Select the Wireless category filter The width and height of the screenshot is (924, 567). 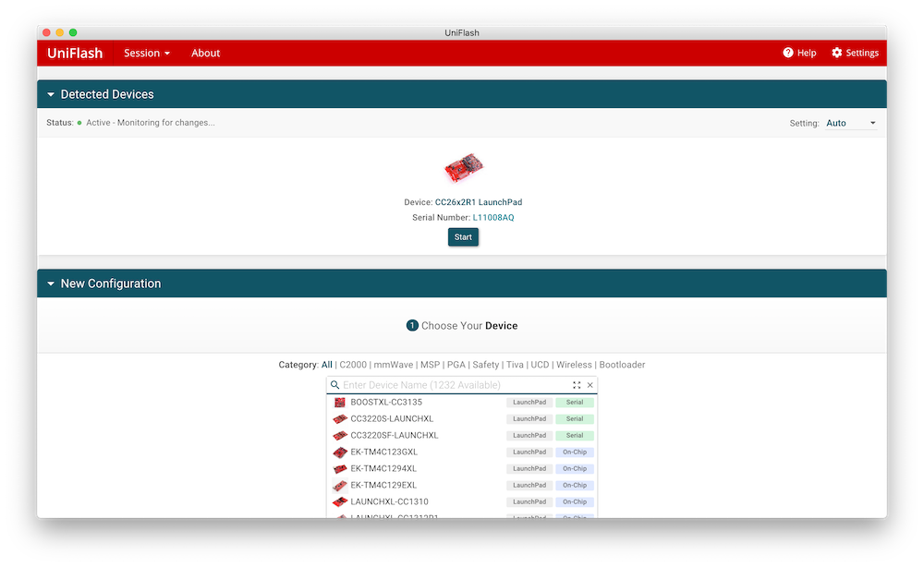point(574,365)
